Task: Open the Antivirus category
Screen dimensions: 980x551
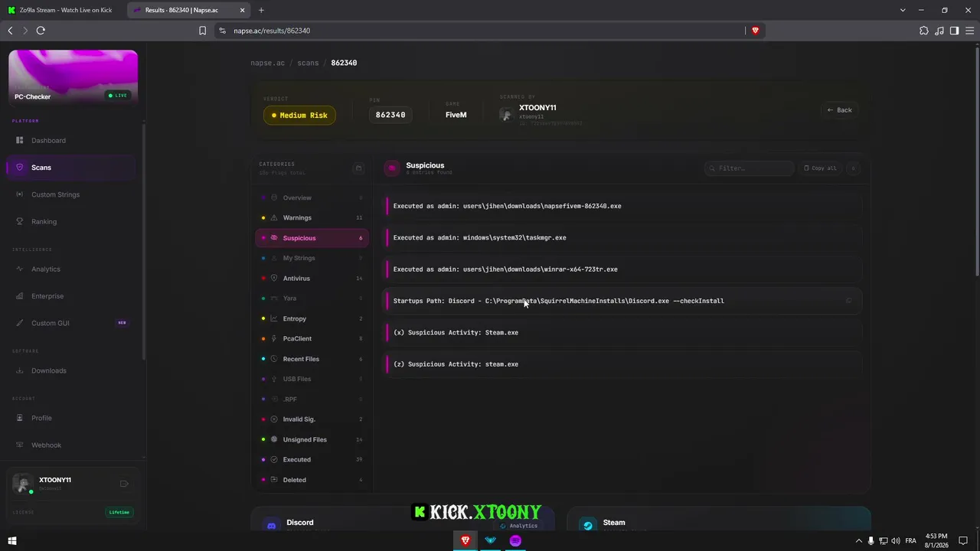Action: coord(312,279)
